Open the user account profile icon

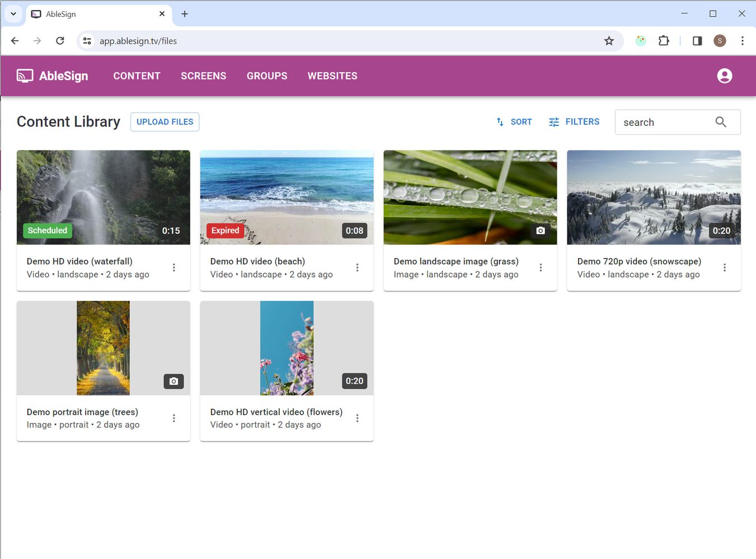[x=724, y=76]
